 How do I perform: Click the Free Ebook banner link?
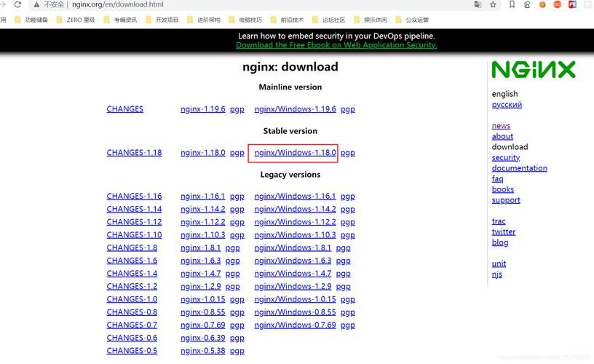[336, 45]
